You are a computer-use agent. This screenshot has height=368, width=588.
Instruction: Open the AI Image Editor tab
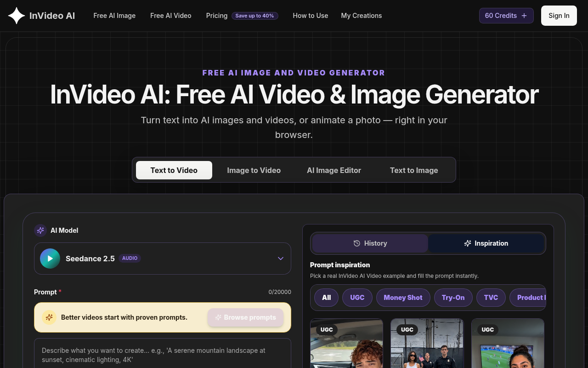[334, 170]
